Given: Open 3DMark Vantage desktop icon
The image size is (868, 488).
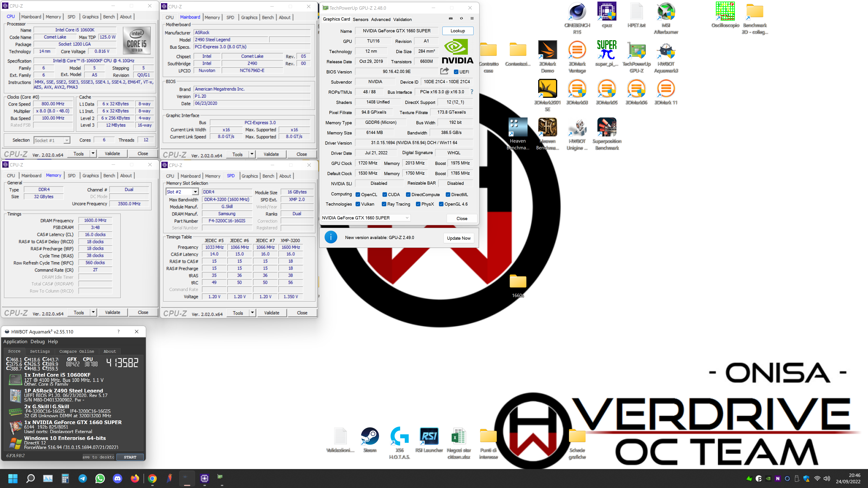Looking at the screenshot, I should coord(577,56).
